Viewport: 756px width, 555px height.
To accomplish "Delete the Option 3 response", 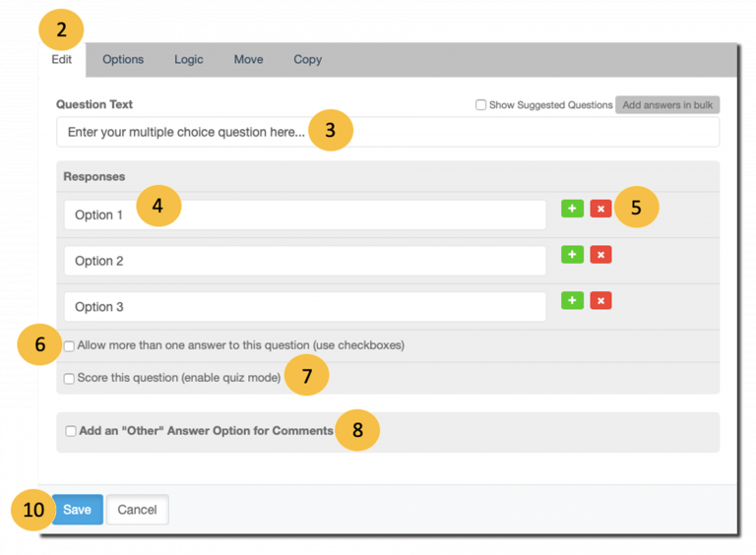I will [x=600, y=301].
